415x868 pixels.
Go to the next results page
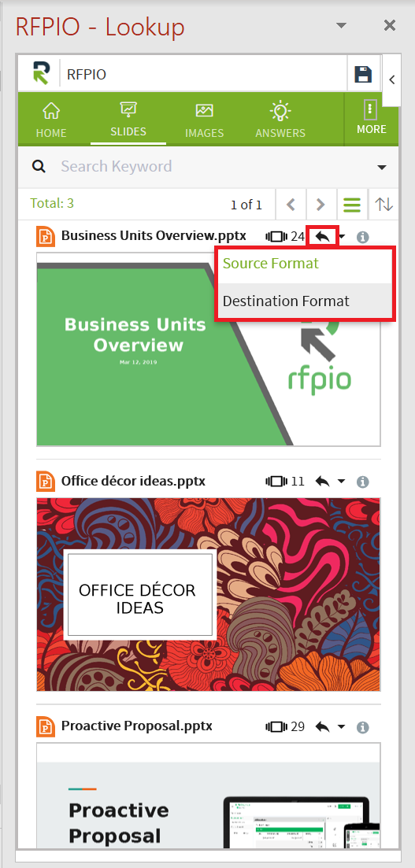coord(321,205)
